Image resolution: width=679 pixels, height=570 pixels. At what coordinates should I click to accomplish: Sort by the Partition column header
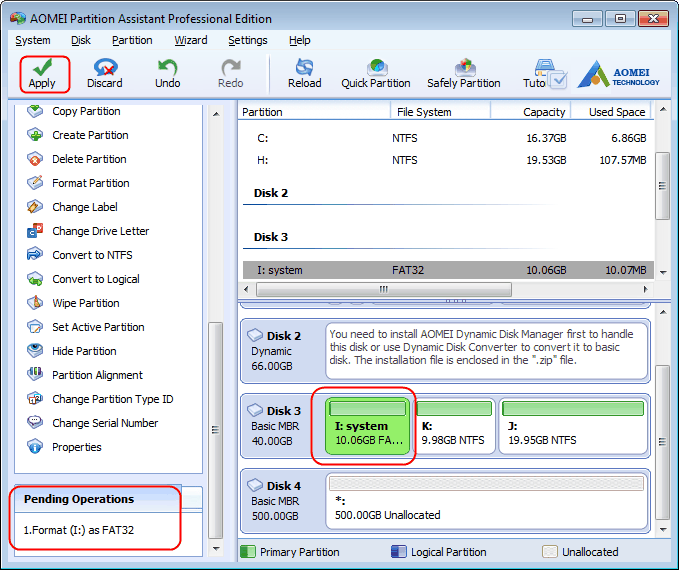(x=314, y=112)
